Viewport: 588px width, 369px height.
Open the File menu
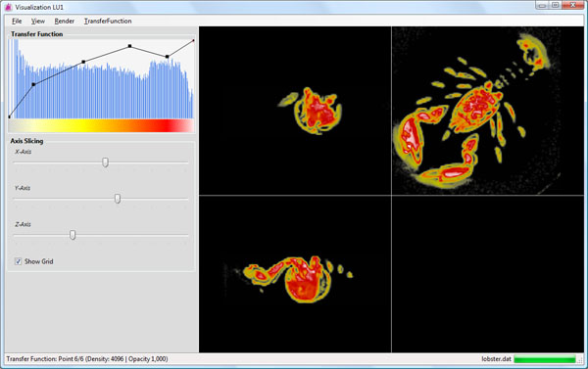tap(17, 21)
